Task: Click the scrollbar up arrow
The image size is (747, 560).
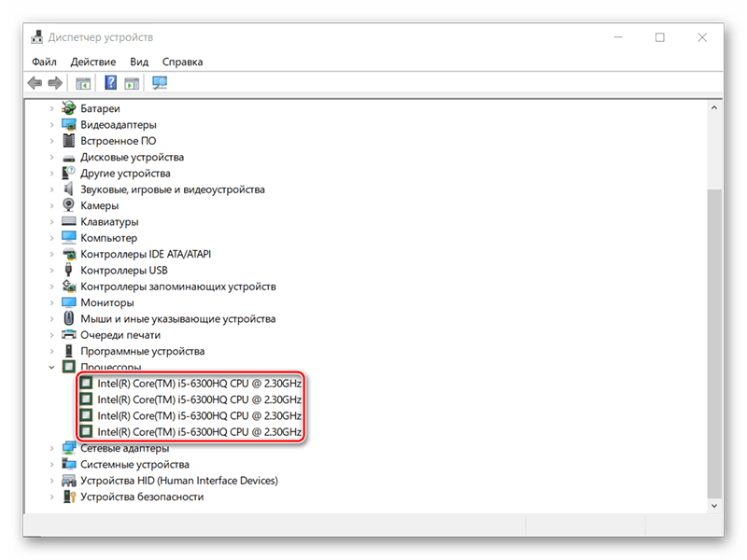Action: point(713,107)
